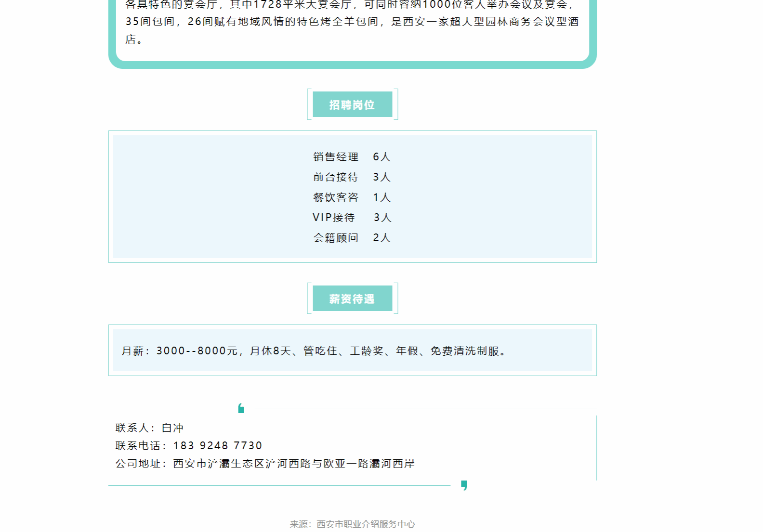Click the teal closing quote mark icon
The width and height of the screenshot is (763, 532).
click(x=464, y=485)
